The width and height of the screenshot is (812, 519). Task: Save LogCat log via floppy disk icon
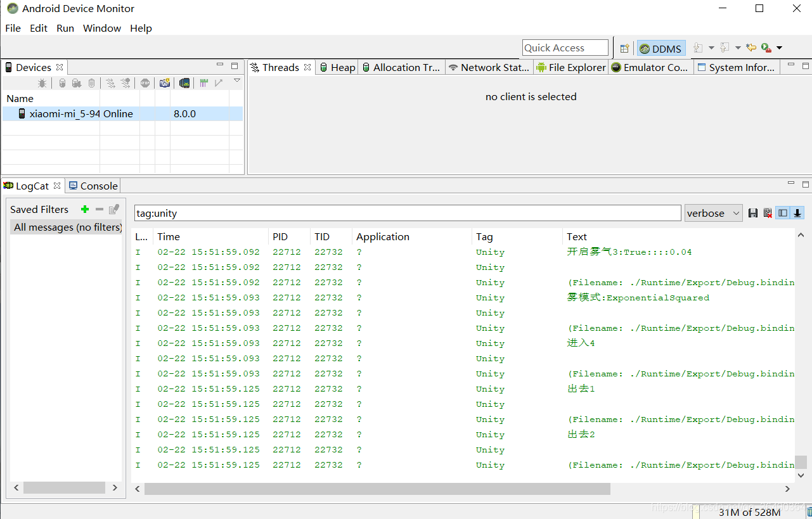pos(753,213)
